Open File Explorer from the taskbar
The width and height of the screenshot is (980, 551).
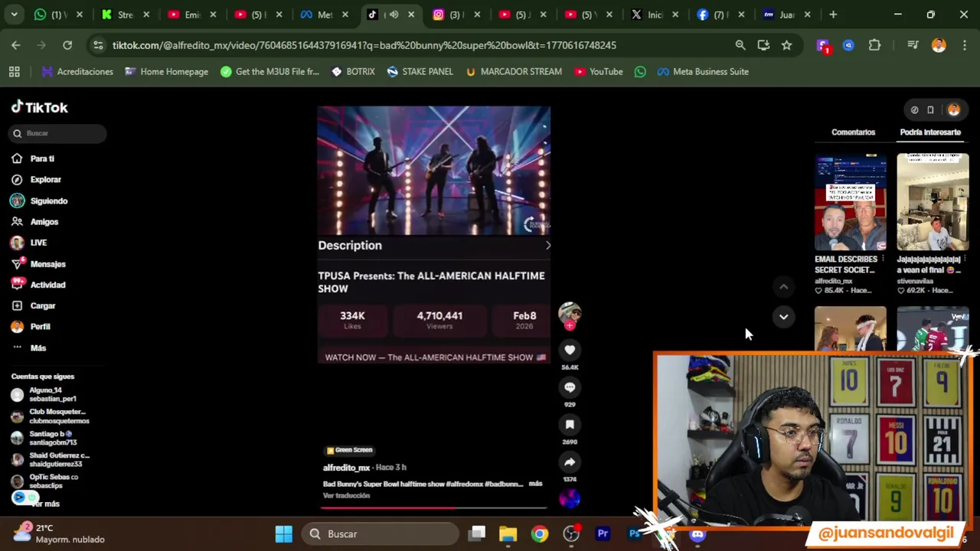coord(508,533)
